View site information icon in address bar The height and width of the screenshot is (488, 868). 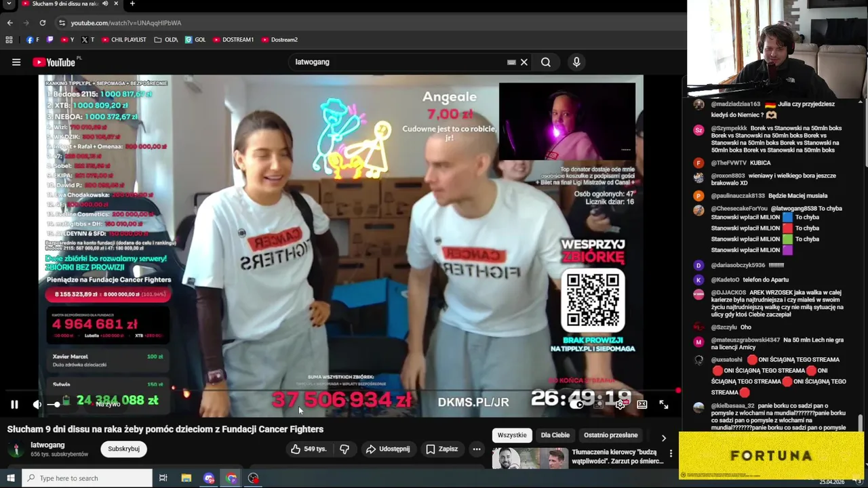[x=62, y=23]
